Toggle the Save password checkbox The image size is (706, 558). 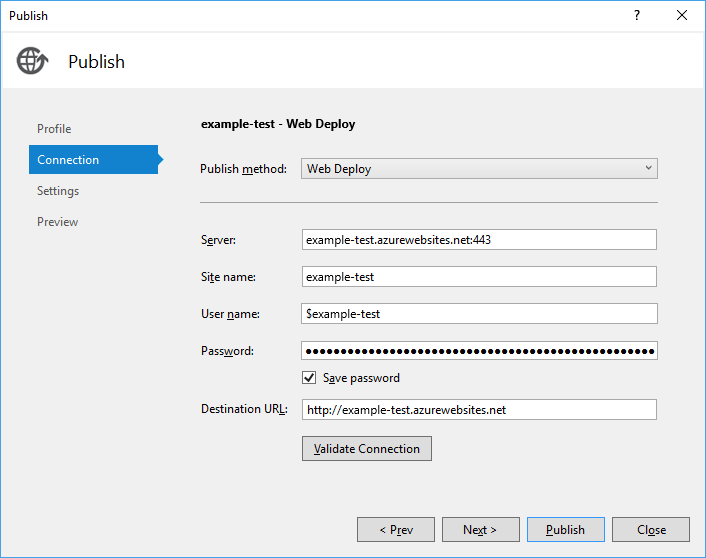(309, 377)
